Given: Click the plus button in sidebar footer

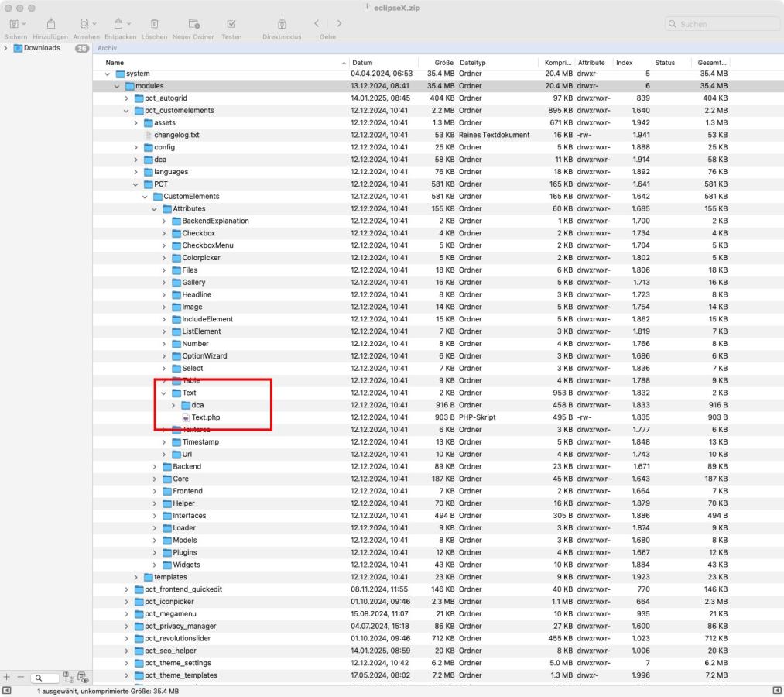Looking at the screenshot, I should [7, 675].
